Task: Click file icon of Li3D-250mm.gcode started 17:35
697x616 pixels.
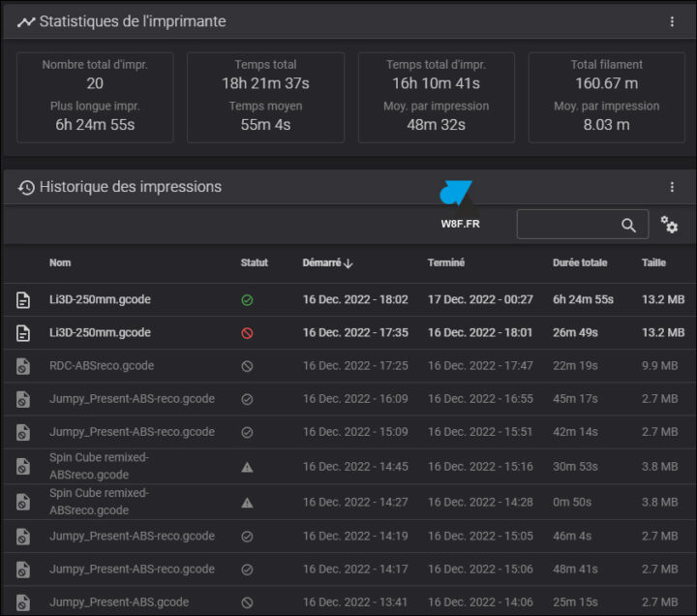Action: pos(23,332)
